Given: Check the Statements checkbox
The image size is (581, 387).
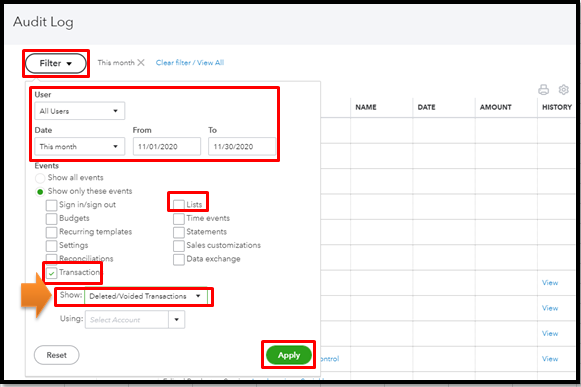Looking at the screenshot, I should point(179,232).
